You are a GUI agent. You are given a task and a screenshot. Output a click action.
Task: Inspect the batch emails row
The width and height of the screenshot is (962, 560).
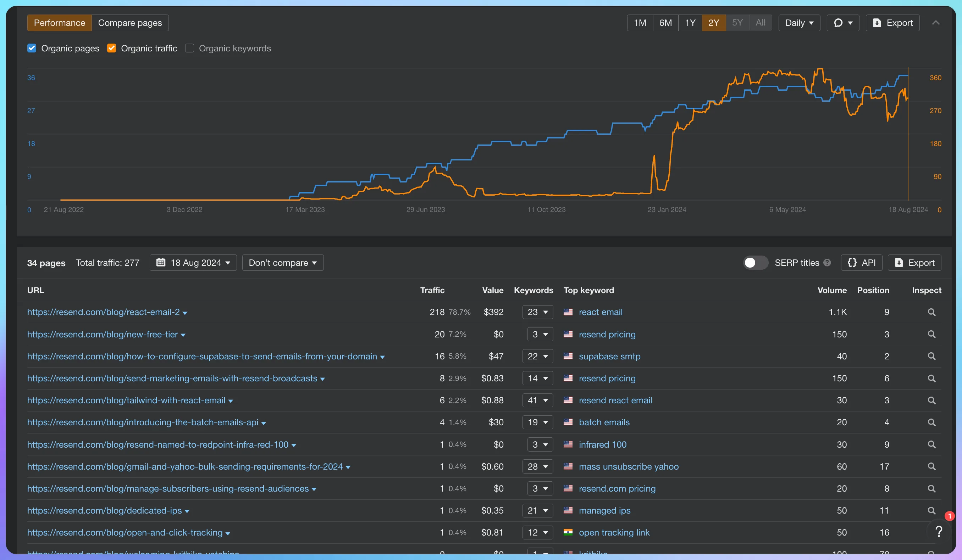[931, 422]
